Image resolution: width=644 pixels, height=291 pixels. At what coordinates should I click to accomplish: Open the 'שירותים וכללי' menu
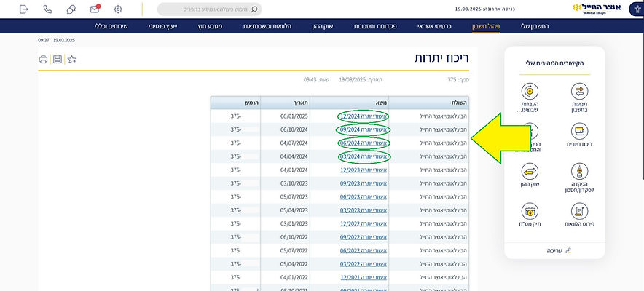111,26
